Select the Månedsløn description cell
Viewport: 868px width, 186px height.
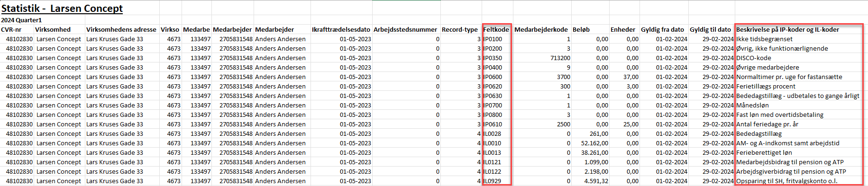coord(752,105)
